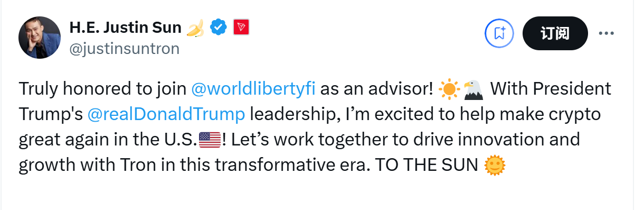The height and width of the screenshot is (210, 644).
Task: Click the circular bookmark sparkle icon
Action: (499, 33)
